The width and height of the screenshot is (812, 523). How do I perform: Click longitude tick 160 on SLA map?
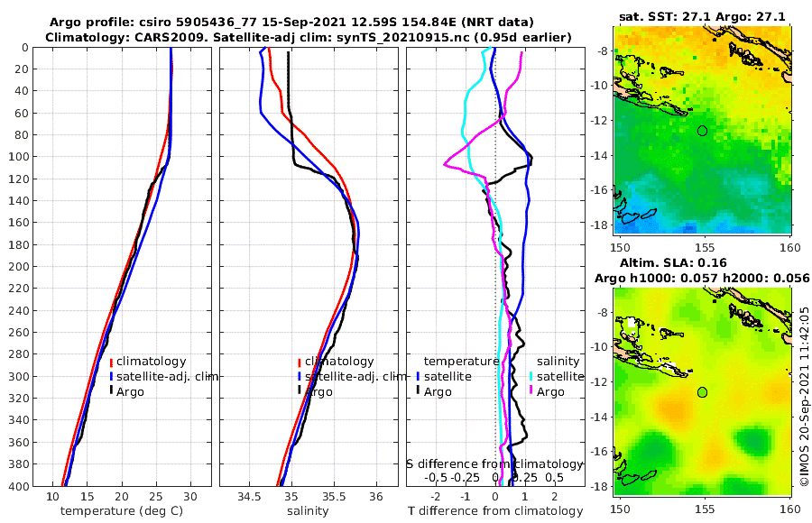point(790,509)
